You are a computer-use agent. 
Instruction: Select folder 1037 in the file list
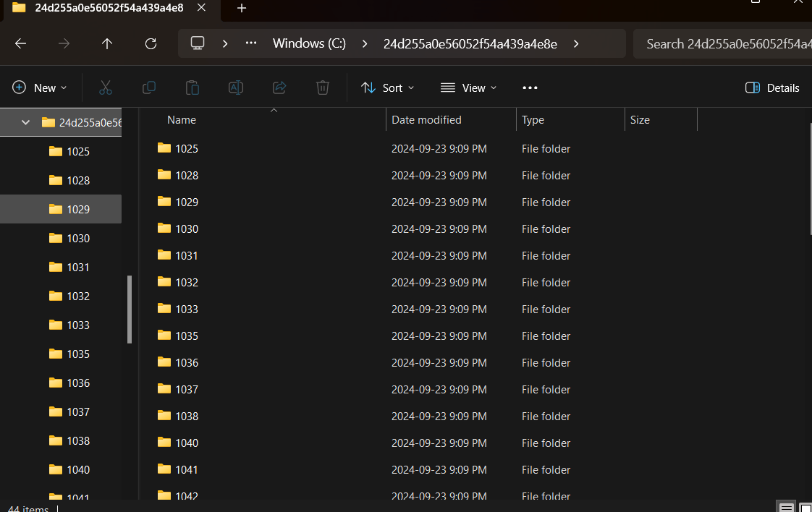click(187, 390)
